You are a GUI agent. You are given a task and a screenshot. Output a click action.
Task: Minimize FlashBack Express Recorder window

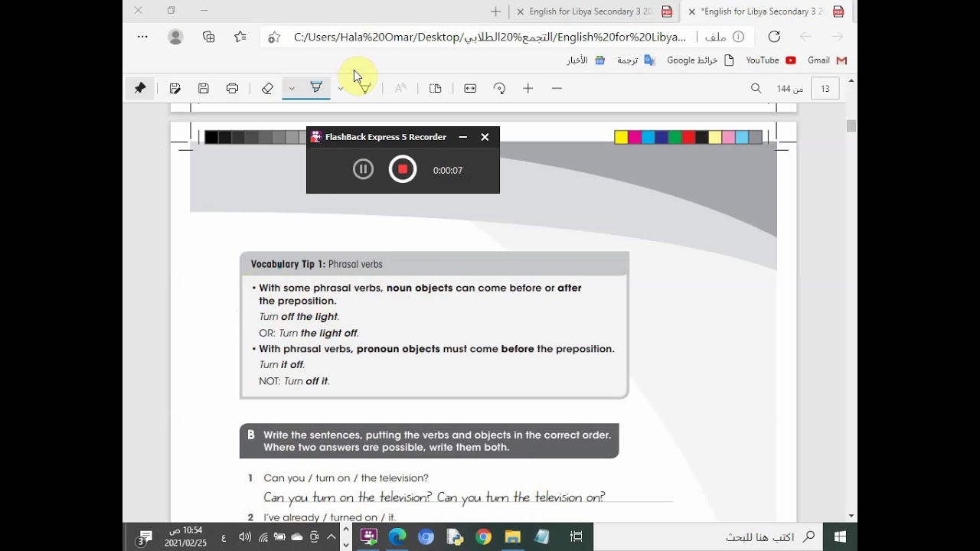tap(462, 137)
